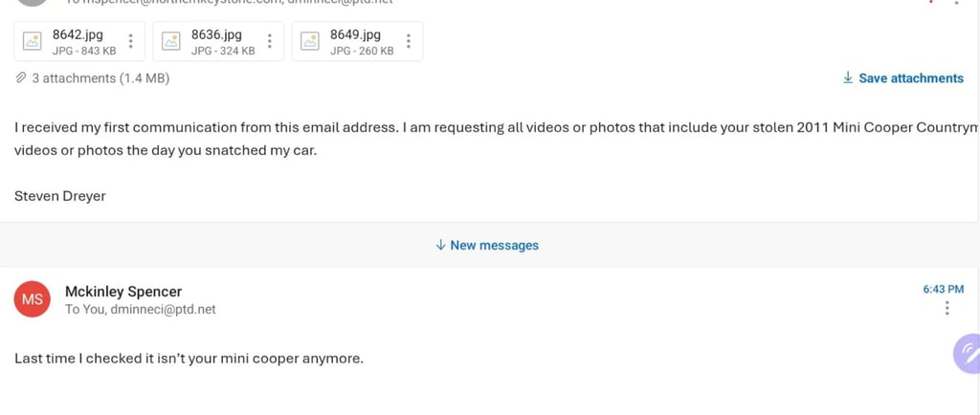
Task: Click the 3 attachments (1.4 MB) label
Action: 100,78
